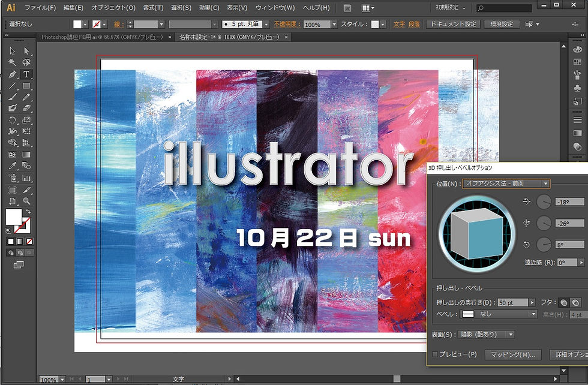Expand the 押し出しの奥行き(D) depth arrow

(532, 302)
